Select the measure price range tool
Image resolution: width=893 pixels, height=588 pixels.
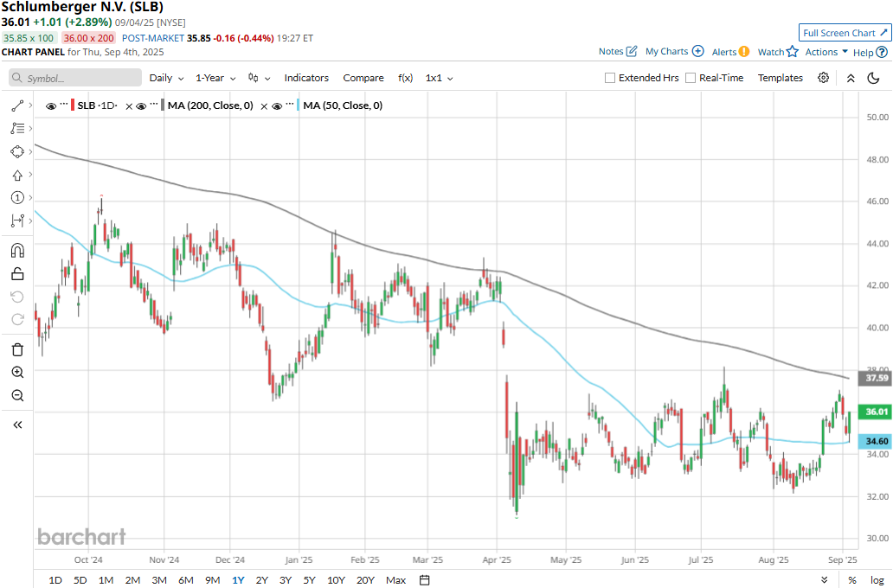coord(17,220)
